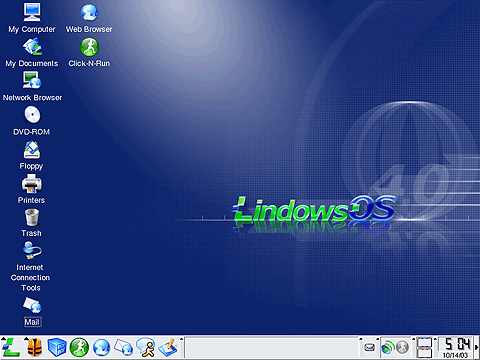Expand arrow above the life vest icon
Image resolution: width=480 pixels, height=360 pixels.
point(26,338)
